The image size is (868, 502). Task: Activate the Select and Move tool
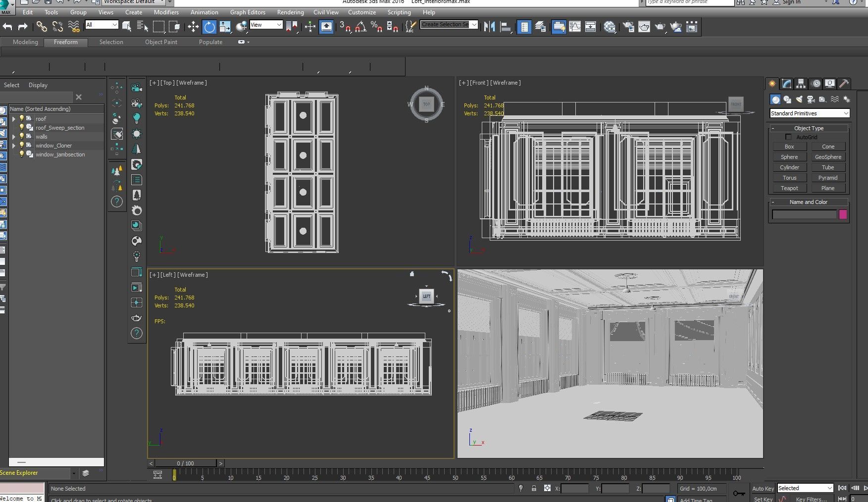[x=193, y=27]
